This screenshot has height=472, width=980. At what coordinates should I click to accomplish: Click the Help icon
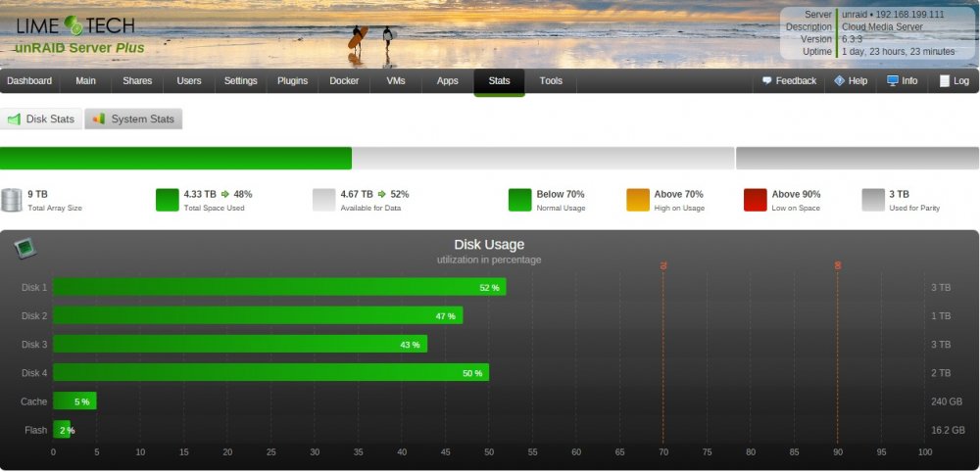(840, 81)
